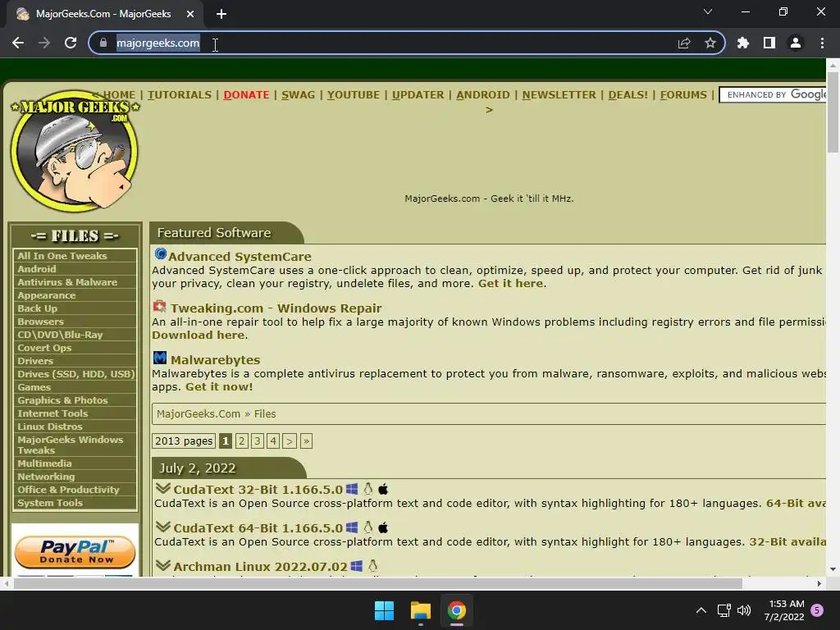Click the horizontal page scrollbar

pos(377,583)
